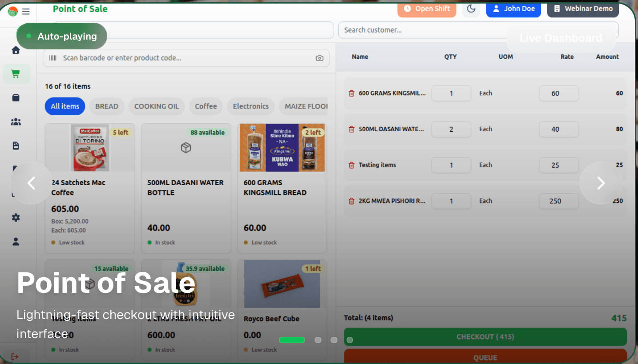Edit rate 60 for KINGSMIL bread row
The height and width of the screenshot is (364, 638).
click(x=559, y=93)
